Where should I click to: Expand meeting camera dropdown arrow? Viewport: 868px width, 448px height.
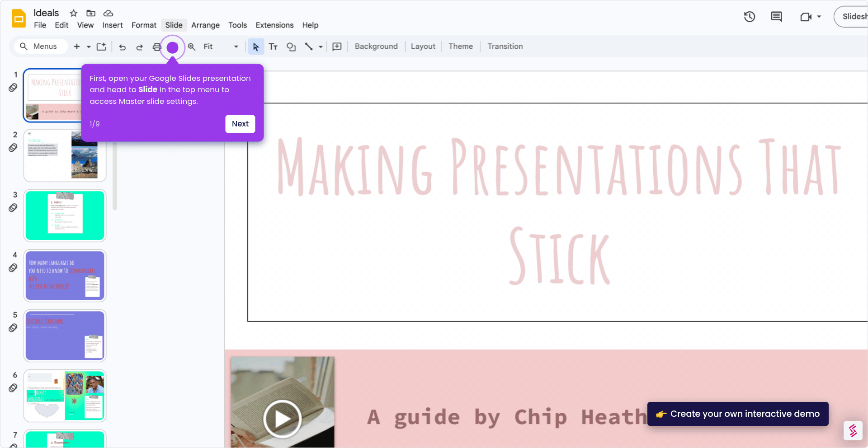pyautogui.click(x=819, y=17)
